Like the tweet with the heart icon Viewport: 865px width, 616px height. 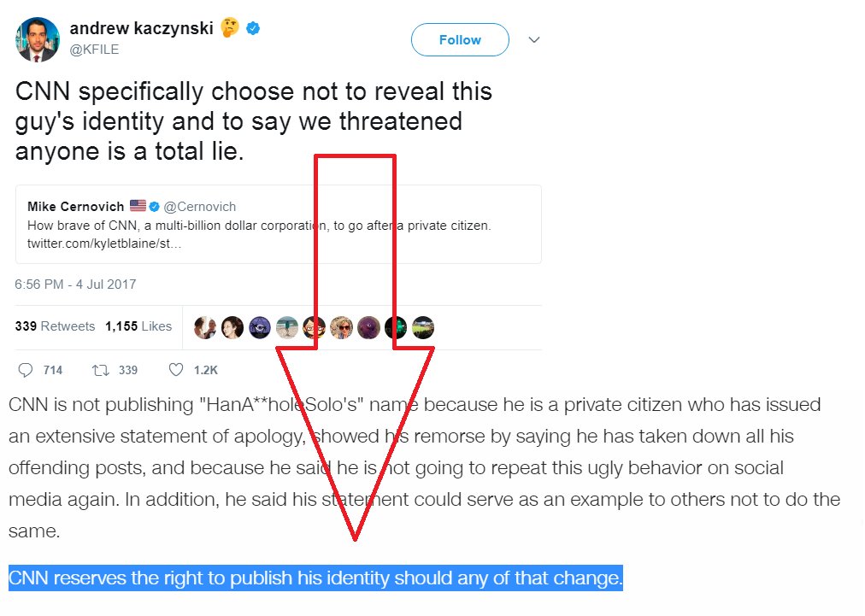(176, 370)
